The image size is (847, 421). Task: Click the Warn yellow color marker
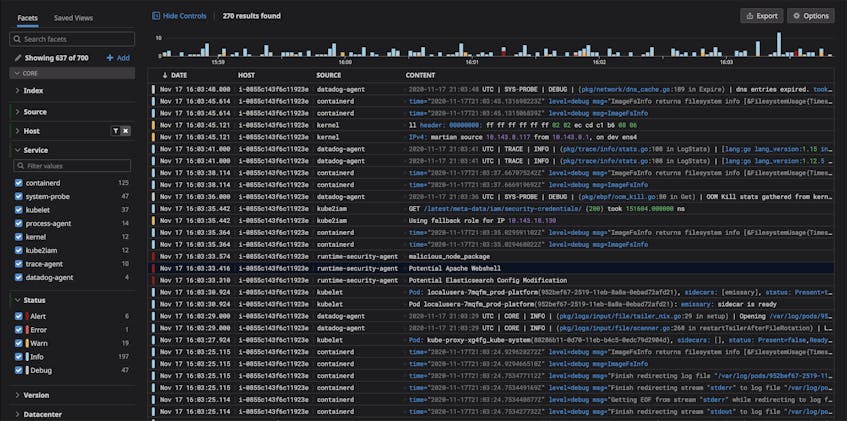(x=27, y=344)
